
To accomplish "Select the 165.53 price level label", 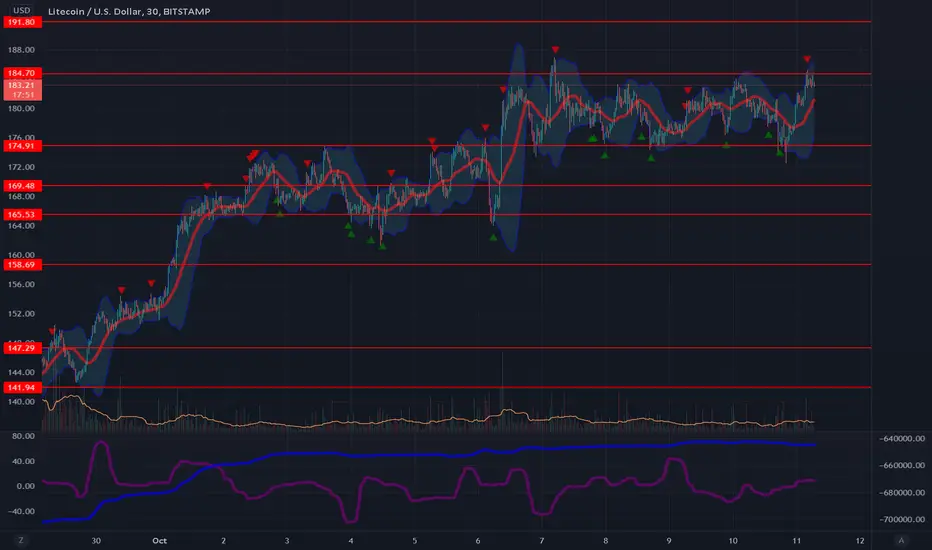I will [x=22, y=214].
